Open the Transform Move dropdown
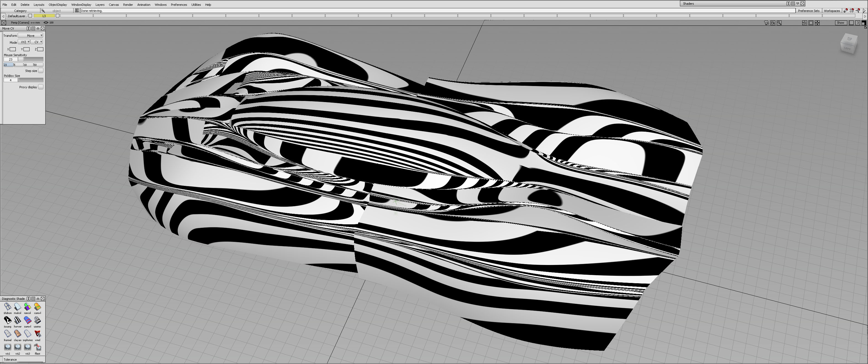The width and height of the screenshot is (868, 364). pyautogui.click(x=31, y=35)
